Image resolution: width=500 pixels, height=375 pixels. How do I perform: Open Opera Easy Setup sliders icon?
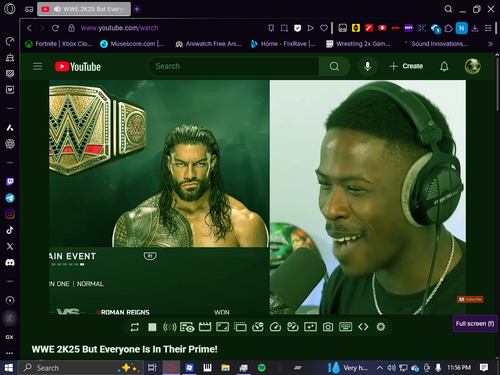click(488, 28)
